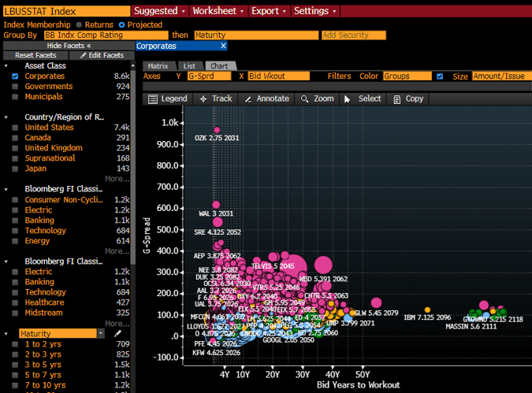Edit the Group By BB Indx Comp Rating field
This screenshot has width=532, height=393.
tap(106, 35)
